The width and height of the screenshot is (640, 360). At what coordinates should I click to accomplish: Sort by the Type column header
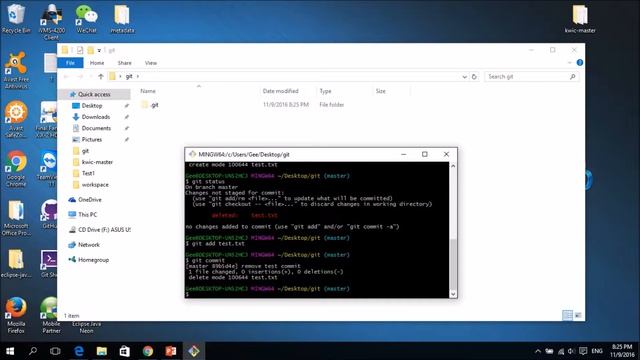point(325,91)
